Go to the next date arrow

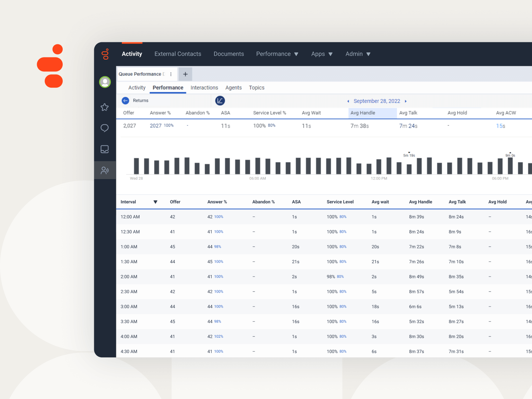coord(406,101)
